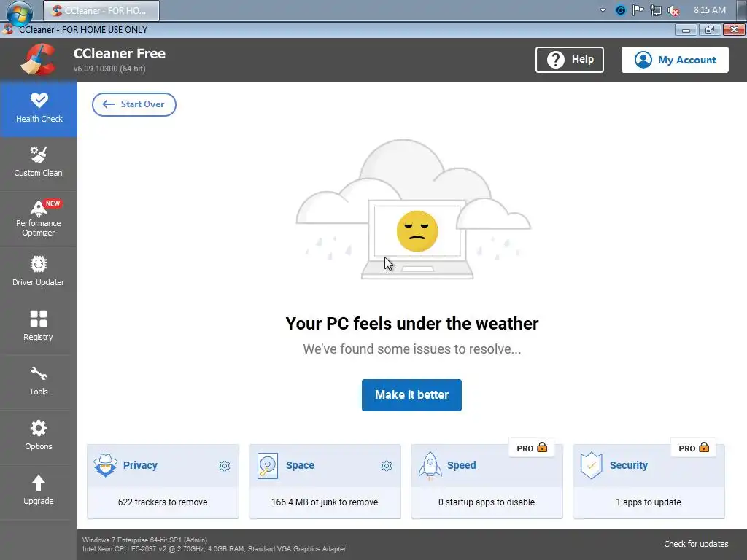Click '166.4 MB of junk to remove'
Image resolution: width=747 pixels, height=560 pixels.
(325, 502)
